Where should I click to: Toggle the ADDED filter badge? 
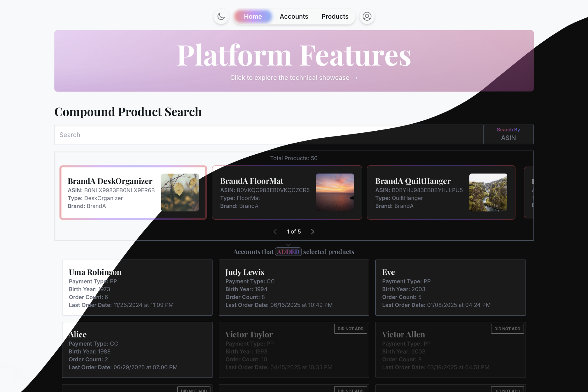point(288,251)
